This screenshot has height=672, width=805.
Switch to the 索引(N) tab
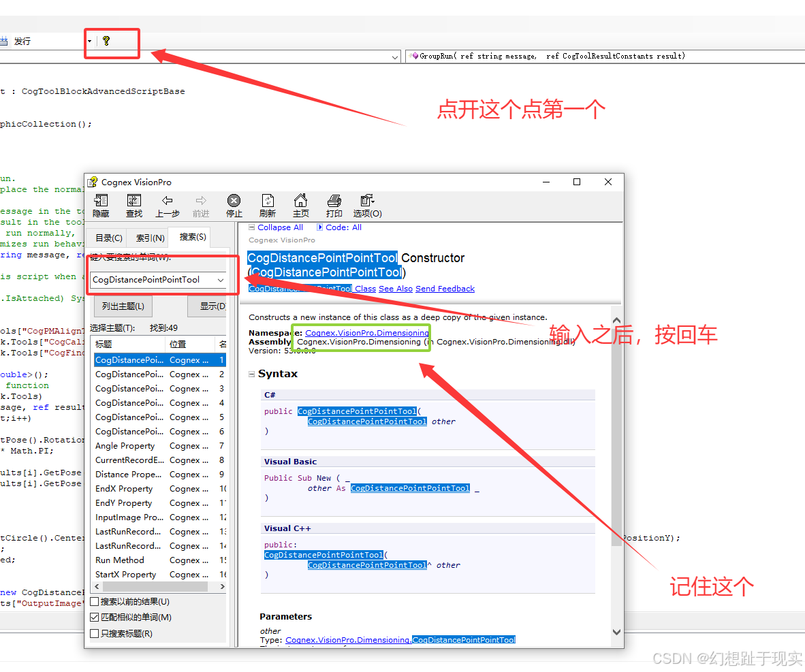(151, 238)
